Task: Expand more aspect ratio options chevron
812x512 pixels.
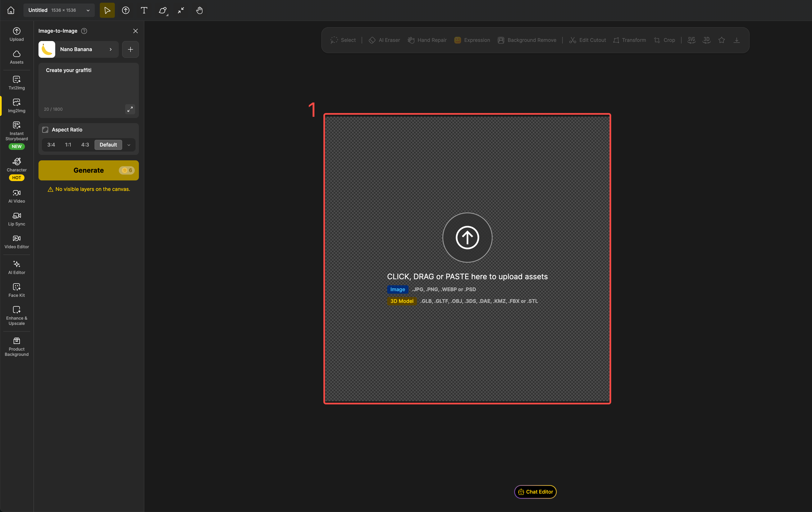Action: tap(129, 145)
